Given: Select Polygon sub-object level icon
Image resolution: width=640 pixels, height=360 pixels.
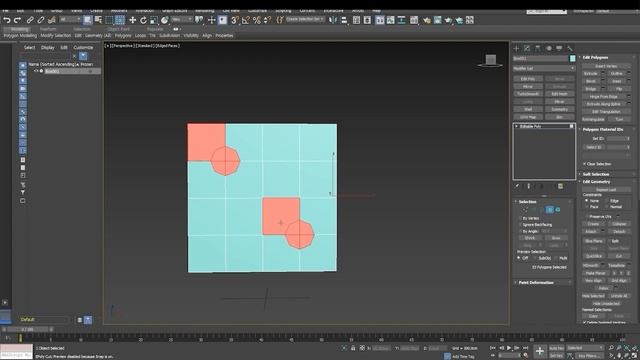Looking at the screenshot, I should (550, 210).
